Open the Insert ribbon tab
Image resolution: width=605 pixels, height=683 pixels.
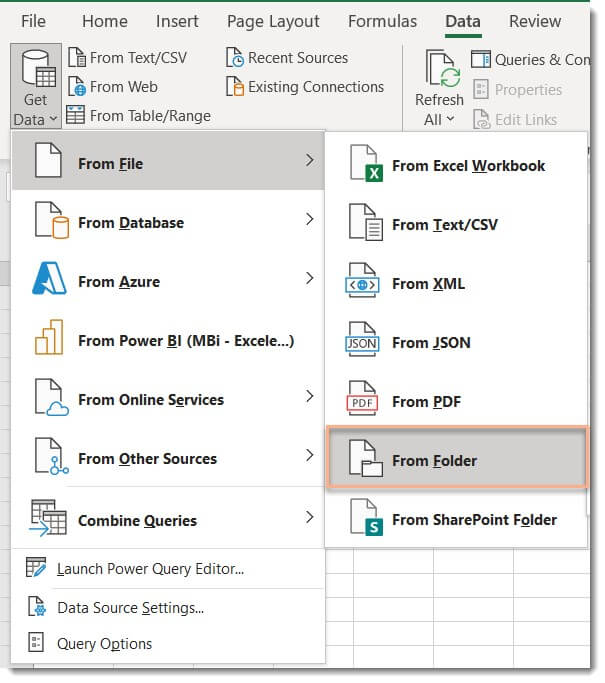click(x=177, y=21)
